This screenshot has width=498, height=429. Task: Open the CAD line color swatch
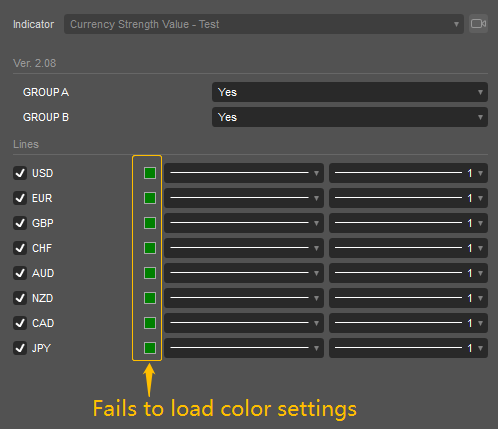click(150, 323)
